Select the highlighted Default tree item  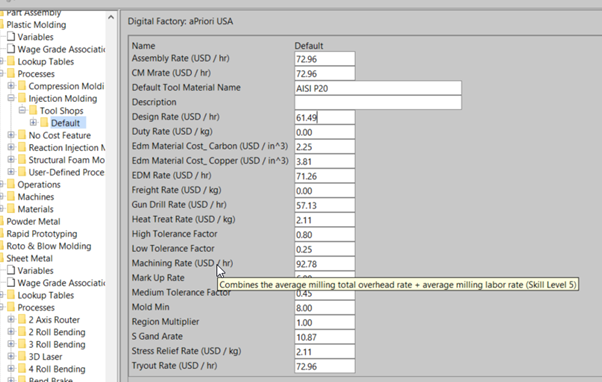coord(65,123)
